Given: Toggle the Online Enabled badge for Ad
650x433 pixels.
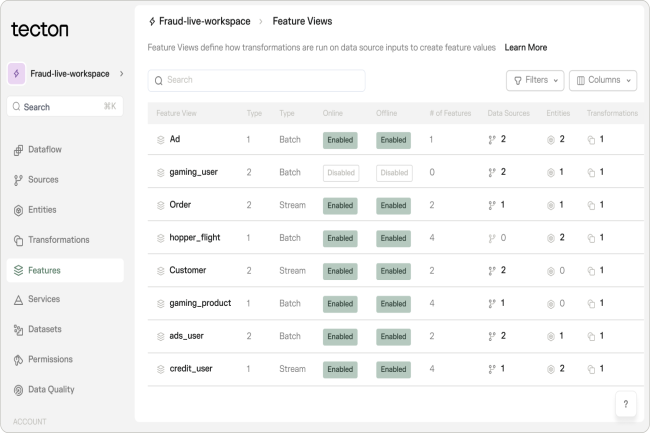Looking at the screenshot, I should pos(340,140).
